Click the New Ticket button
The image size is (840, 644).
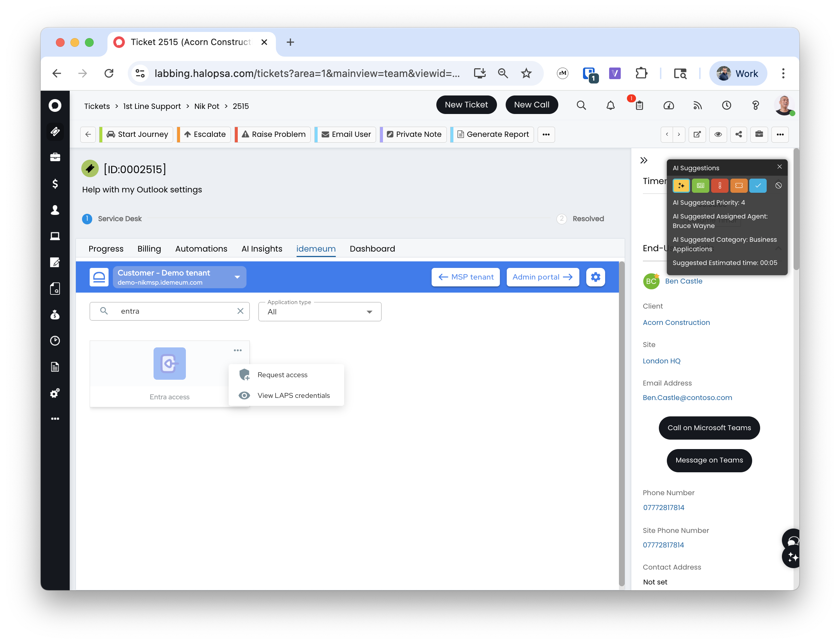point(466,105)
